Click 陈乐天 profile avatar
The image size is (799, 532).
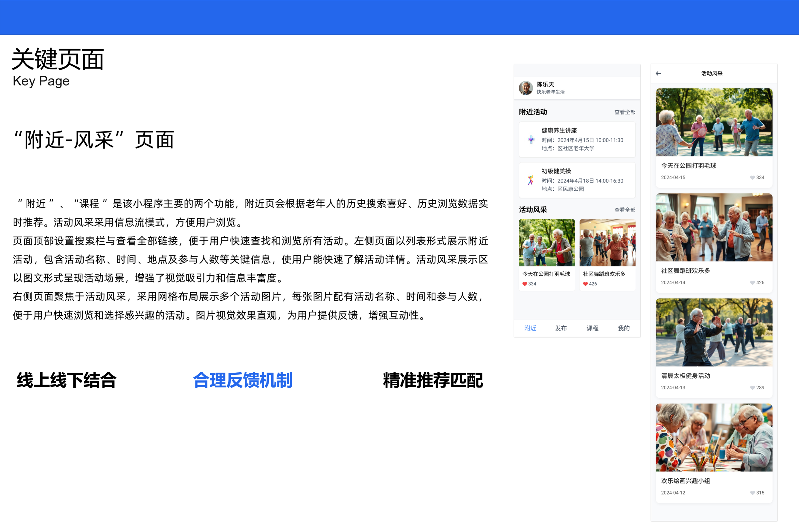pyautogui.click(x=526, y=88)
